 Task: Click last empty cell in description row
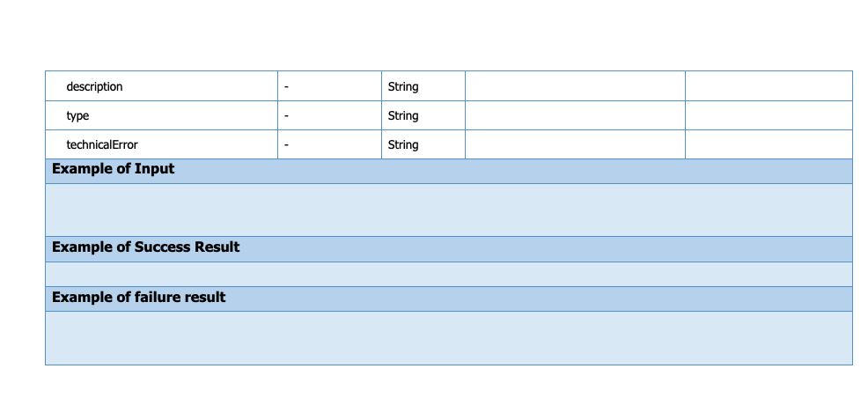(x=768, y=86)
